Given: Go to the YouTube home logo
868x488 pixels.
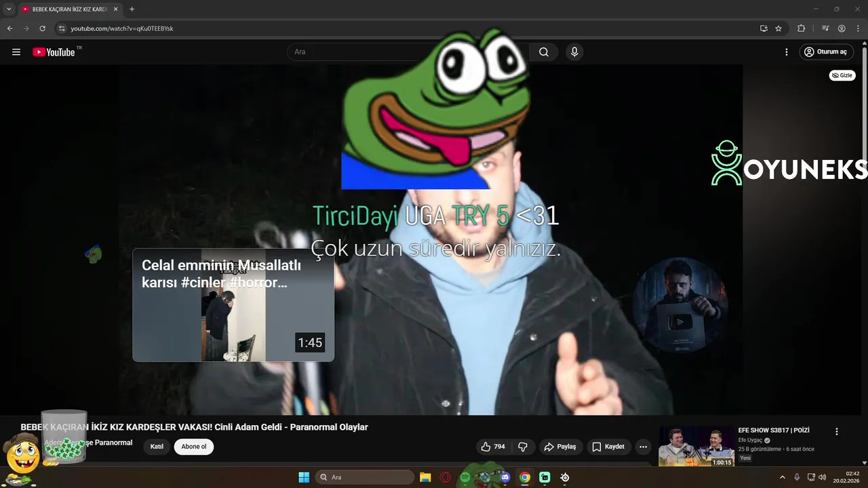Looking at the screenshot, I should coord(54,52).
